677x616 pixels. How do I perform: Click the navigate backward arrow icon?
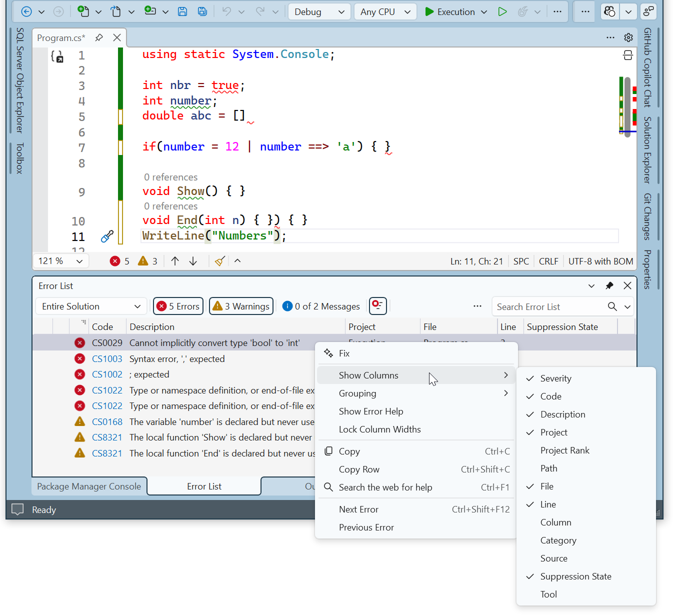tap(26, 11)
